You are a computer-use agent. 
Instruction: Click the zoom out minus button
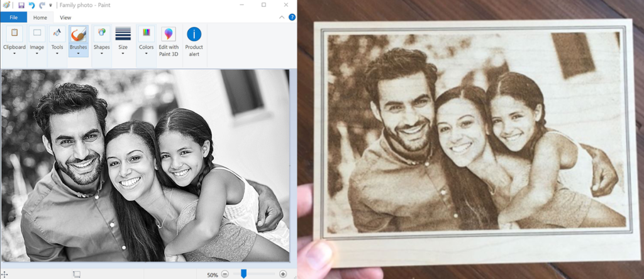225,274
